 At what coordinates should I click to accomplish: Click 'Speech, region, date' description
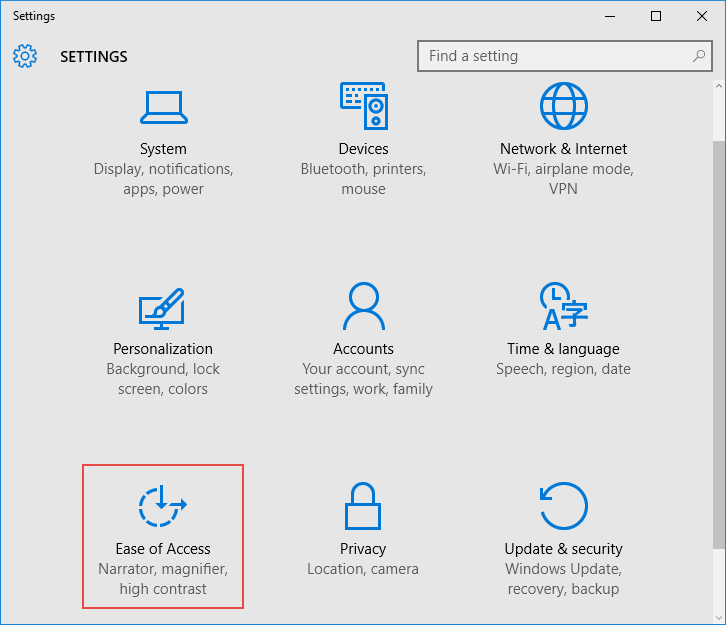tap(563, 369)
